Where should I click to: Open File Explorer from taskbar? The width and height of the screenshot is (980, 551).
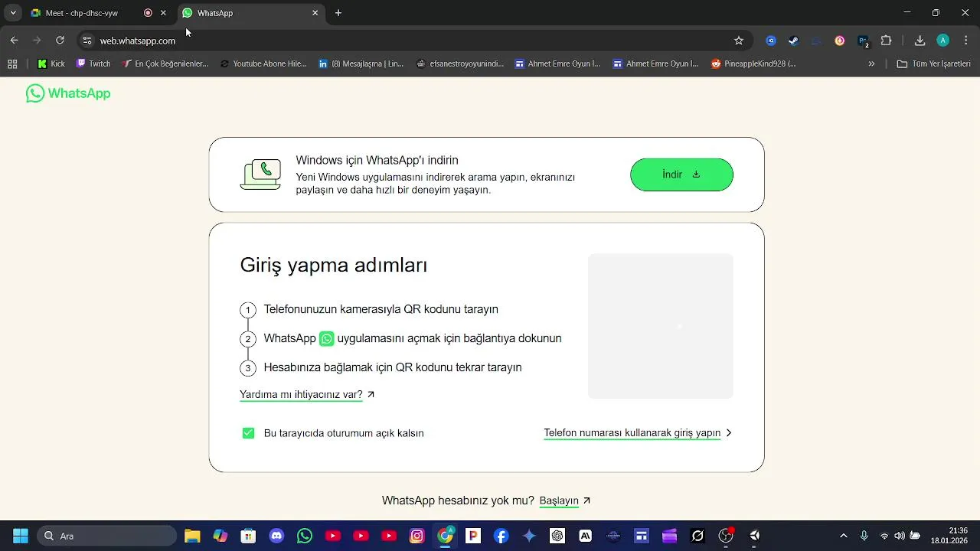[x=192, y=536]
